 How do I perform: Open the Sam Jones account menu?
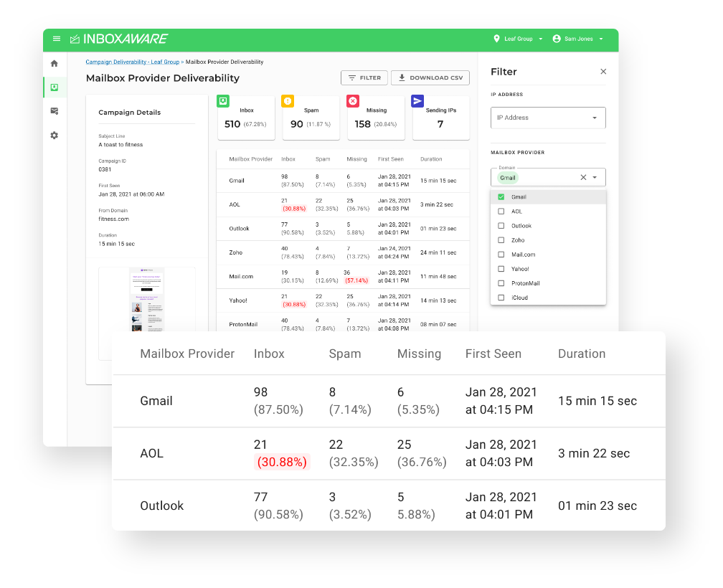point(577,39)
